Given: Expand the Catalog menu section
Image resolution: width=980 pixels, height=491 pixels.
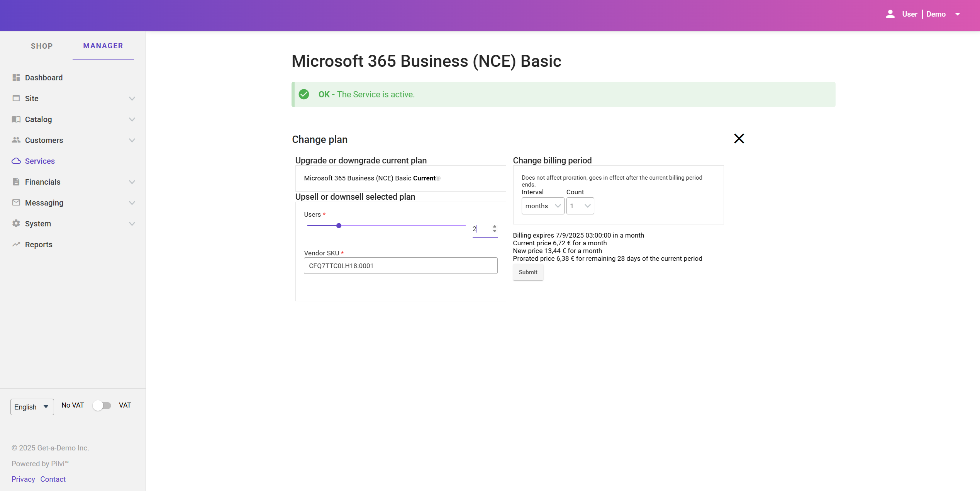Looking at the screenshot, I should click(132, 119).
